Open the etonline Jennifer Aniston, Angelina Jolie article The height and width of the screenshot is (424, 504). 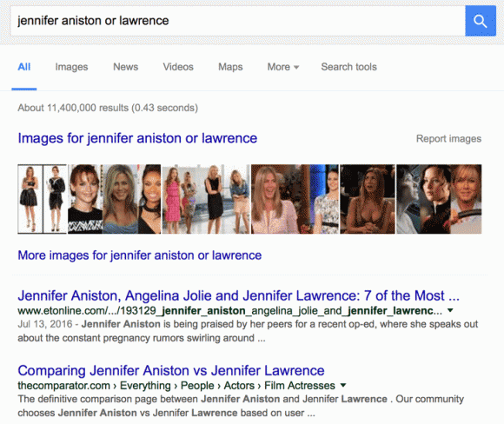(238, 295)
